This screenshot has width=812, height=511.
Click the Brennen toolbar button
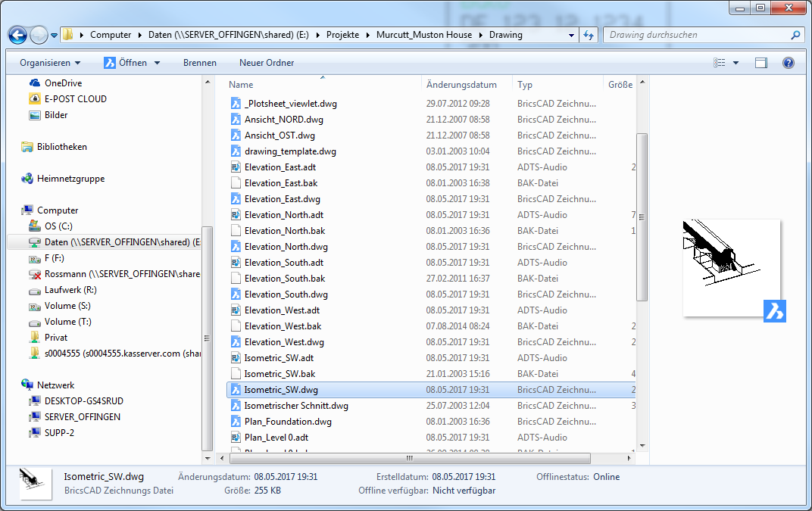coord(199,63)
